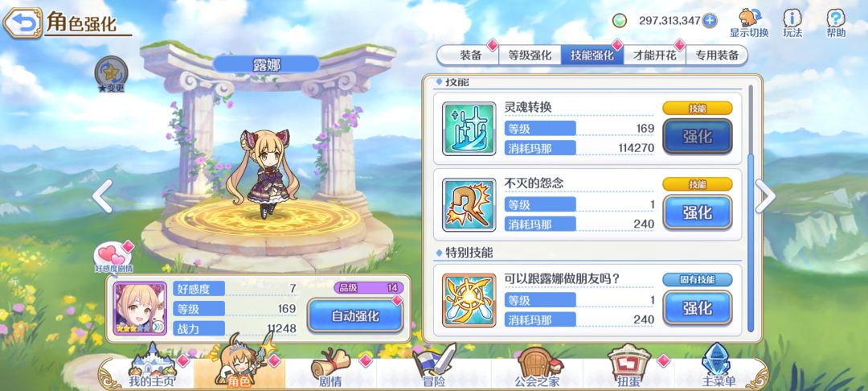868x391 pixels.
Task: Strengthen the 灵魂转换 skill
Action: [x=697, y=136]
